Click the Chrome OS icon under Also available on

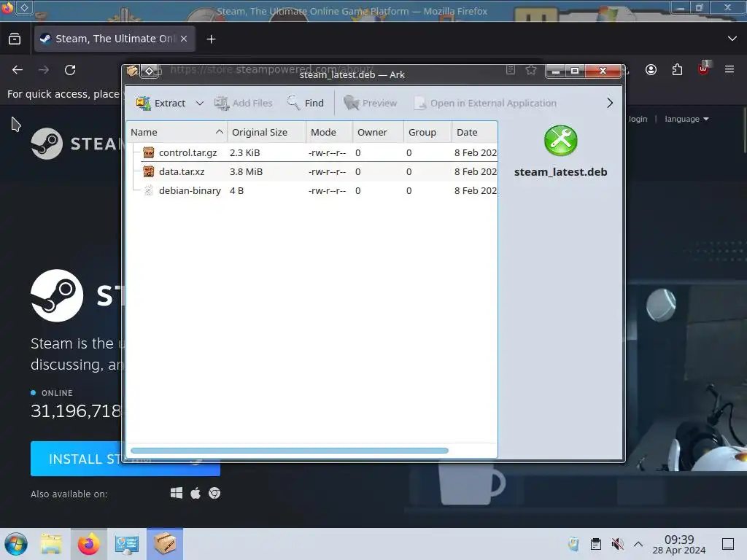(214, 493)
